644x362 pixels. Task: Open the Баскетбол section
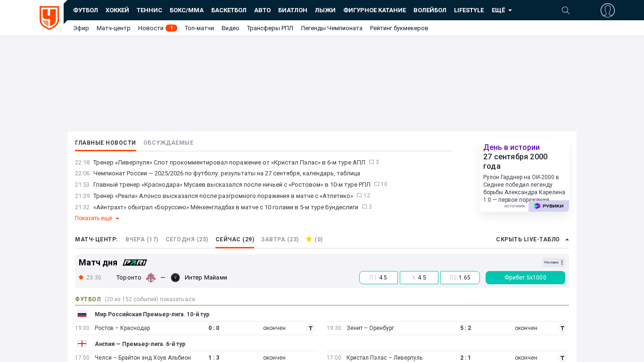pos(229,10)
